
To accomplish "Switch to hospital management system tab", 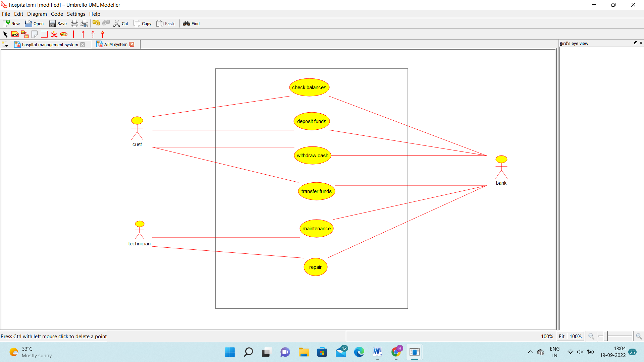I will [50, 45].
